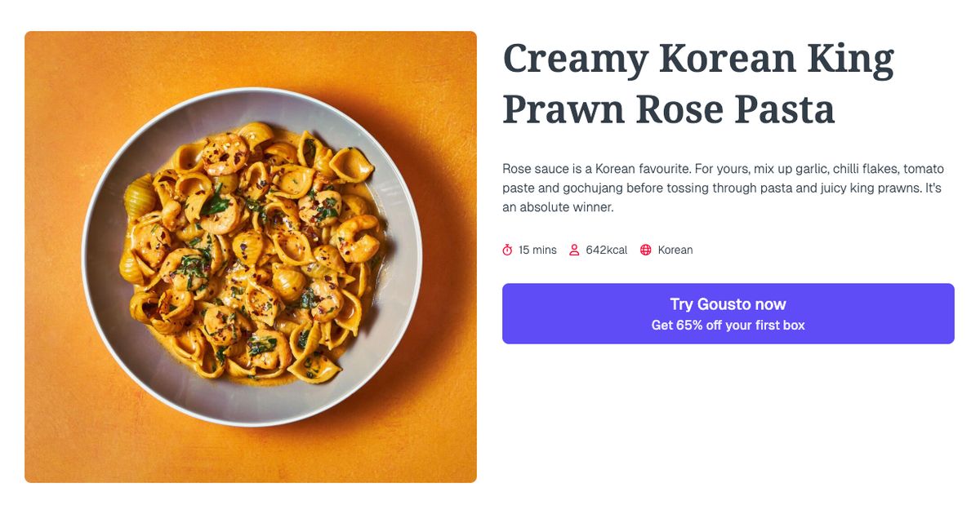Click the bowl of prawn pasta image

(x=250, y=256)
